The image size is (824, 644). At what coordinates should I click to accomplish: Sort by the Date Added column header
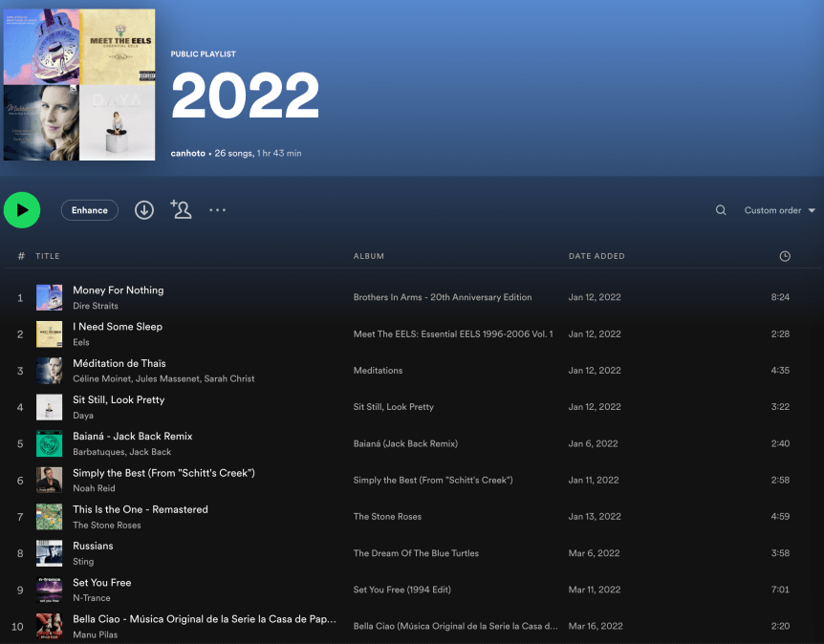click(x=596, y=256)
